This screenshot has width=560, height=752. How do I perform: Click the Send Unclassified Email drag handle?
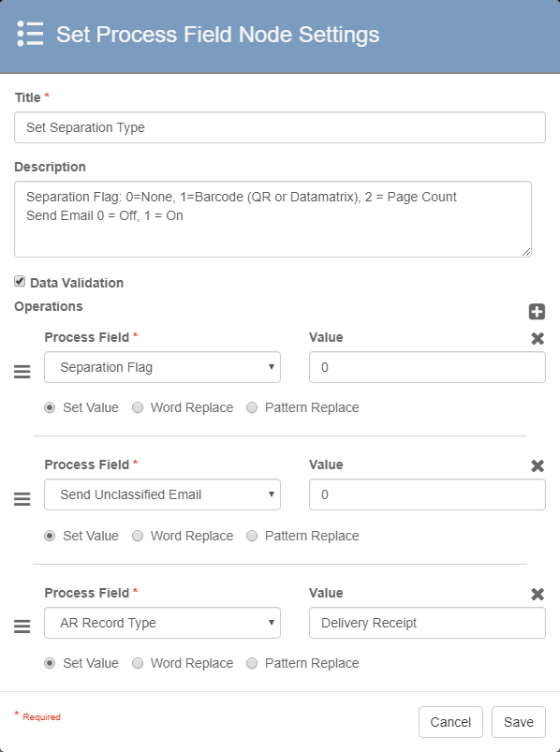pyautogui.click(x=22, y=499)
